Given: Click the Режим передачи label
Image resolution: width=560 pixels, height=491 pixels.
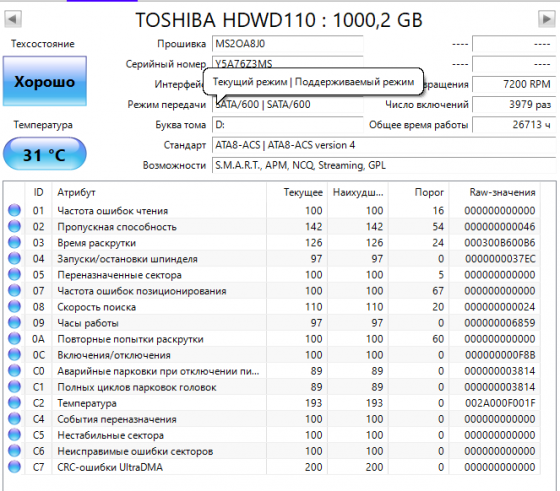Looking at the screenshot, I should (167, 104).
